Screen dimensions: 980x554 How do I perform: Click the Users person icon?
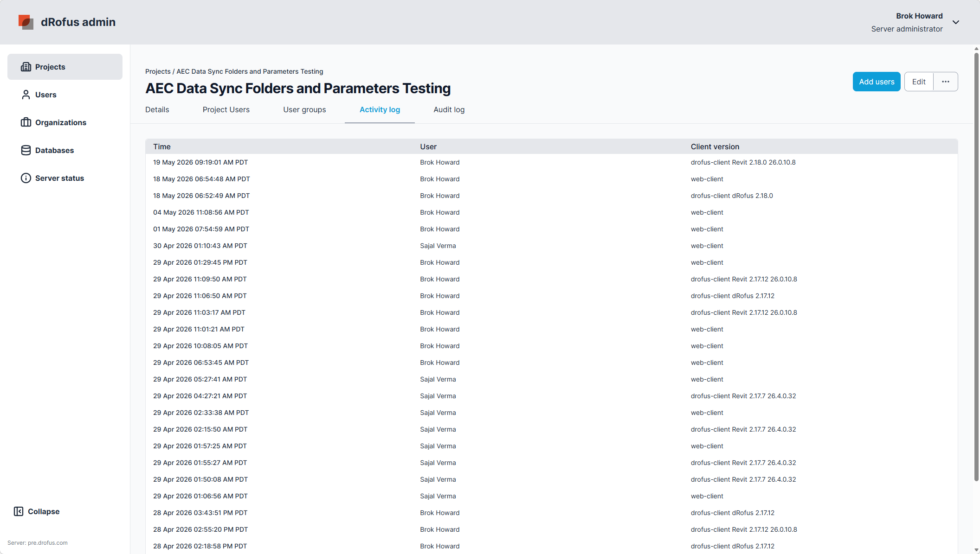click(x=26, y=95)
